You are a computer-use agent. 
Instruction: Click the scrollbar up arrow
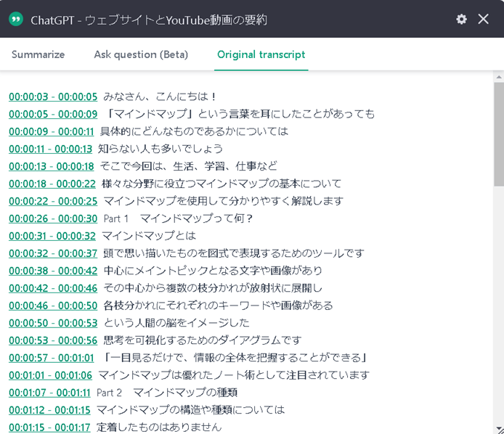(x=499, y=77)
